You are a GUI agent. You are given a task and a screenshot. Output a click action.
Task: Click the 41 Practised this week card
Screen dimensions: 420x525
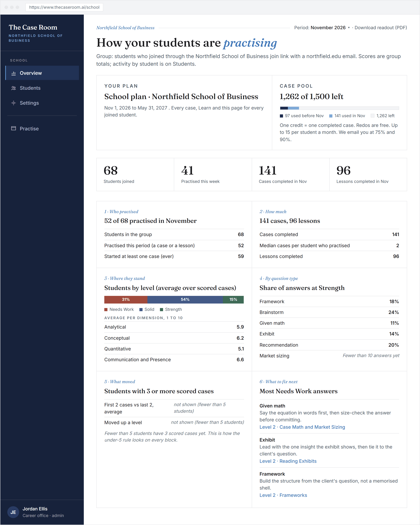coord(213,174)
